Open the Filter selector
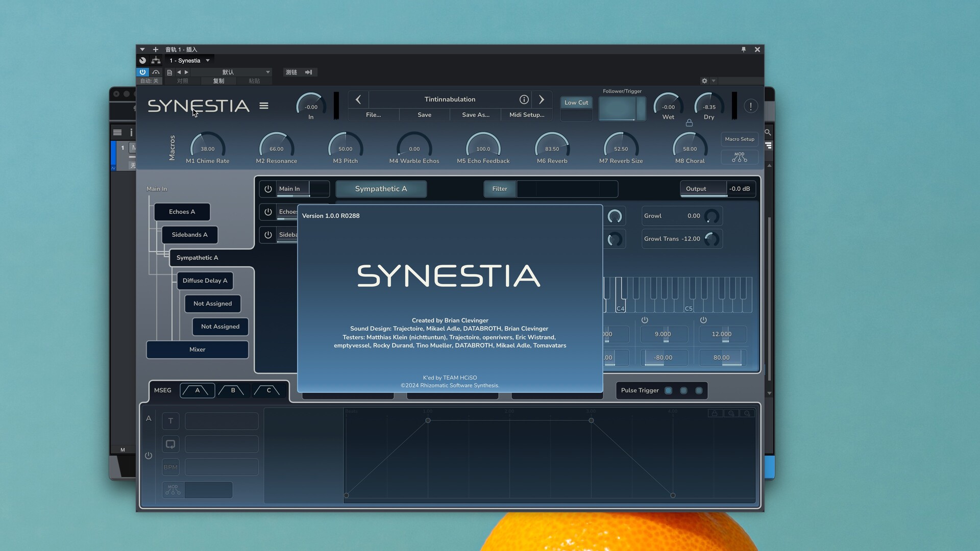980x551 pixels. pos(500,189)
